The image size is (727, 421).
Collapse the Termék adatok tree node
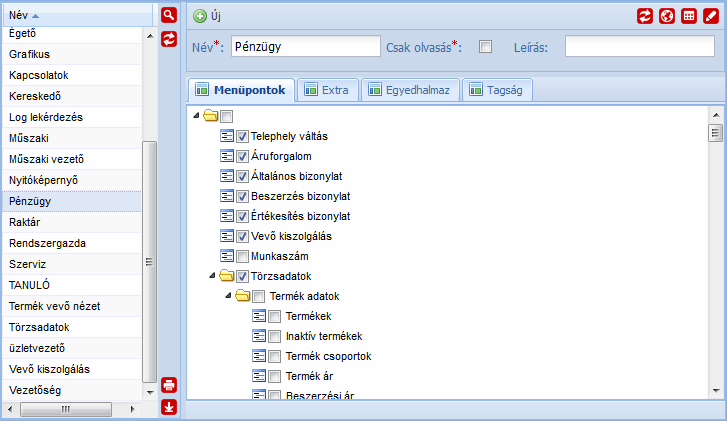pos(228,295)
